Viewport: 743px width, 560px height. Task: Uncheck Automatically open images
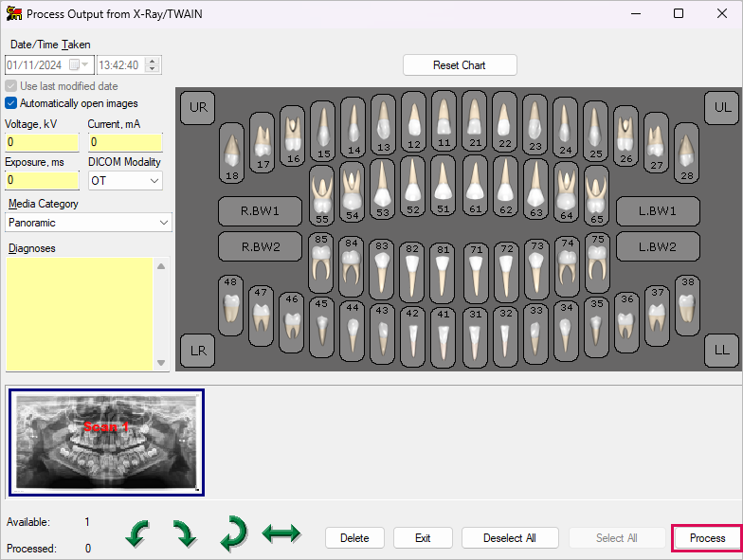(11, 103)
